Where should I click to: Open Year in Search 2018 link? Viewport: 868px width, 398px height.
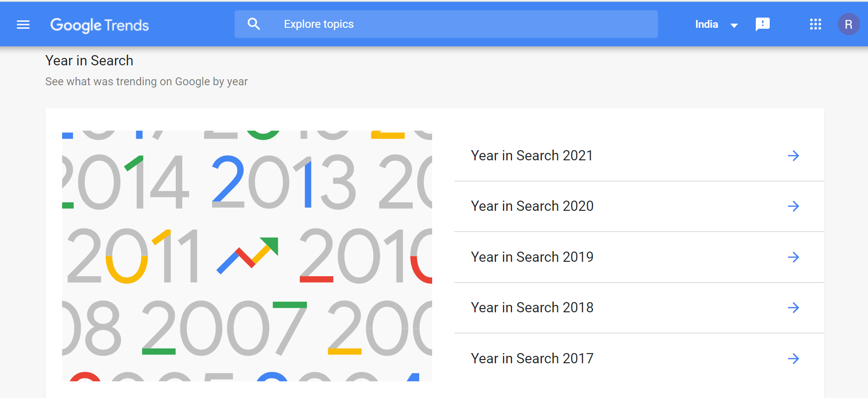click(x=639, y=308)
